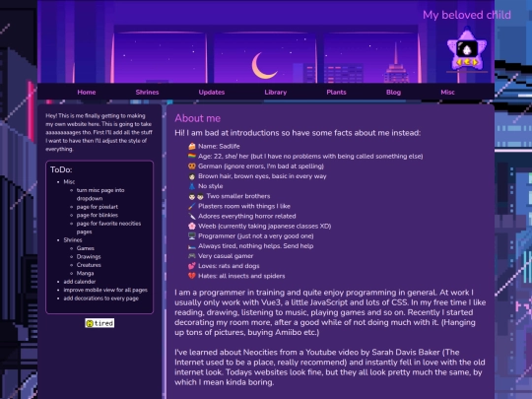Click 'Manga' under Shrines in todo list
The height and width of the screenshot is (399, 532).
point(85,273)
